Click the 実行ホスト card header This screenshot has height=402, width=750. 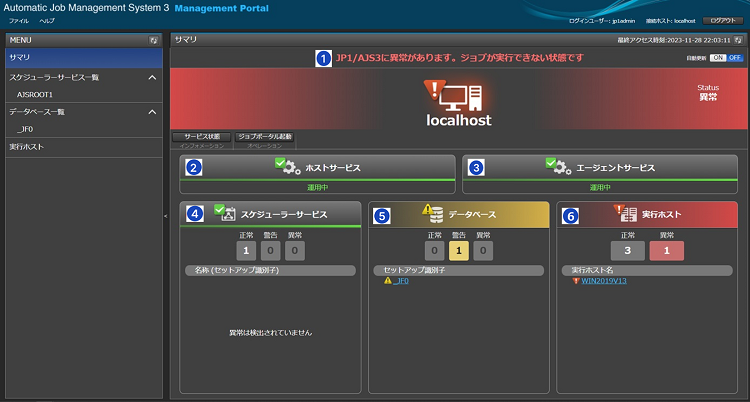[x=647, y=214]
